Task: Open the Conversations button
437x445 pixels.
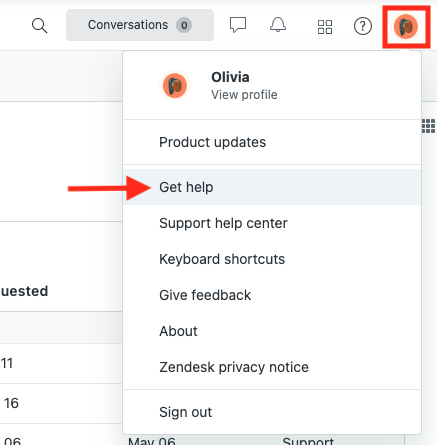Action: (x=140, y=25)
